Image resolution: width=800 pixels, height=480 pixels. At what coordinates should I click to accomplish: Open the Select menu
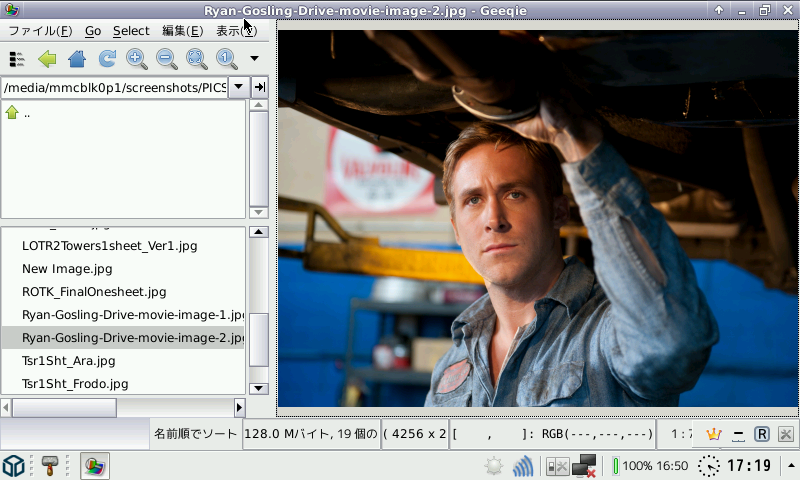click(131, 31)
